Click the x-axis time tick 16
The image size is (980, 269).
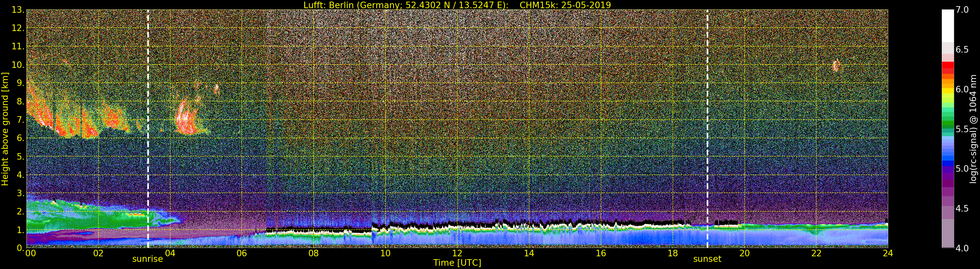tap(601, 253)
